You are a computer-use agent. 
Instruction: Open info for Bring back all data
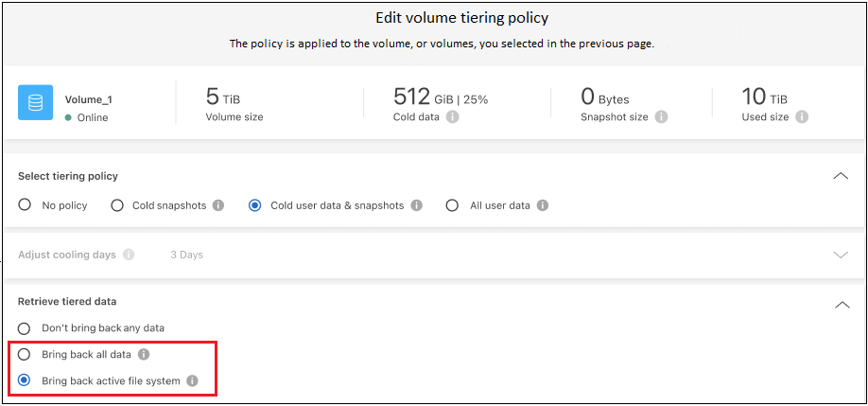tap(144, 354)
